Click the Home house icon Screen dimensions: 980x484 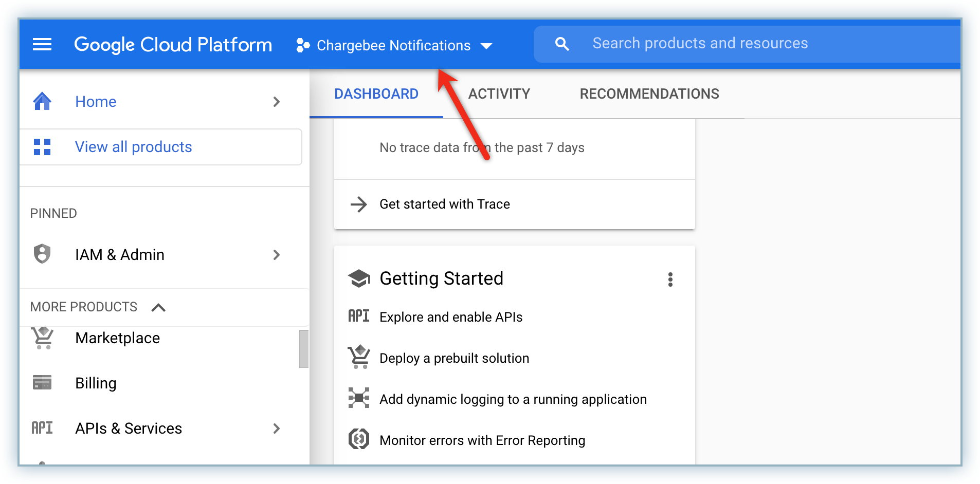[42, 101]
